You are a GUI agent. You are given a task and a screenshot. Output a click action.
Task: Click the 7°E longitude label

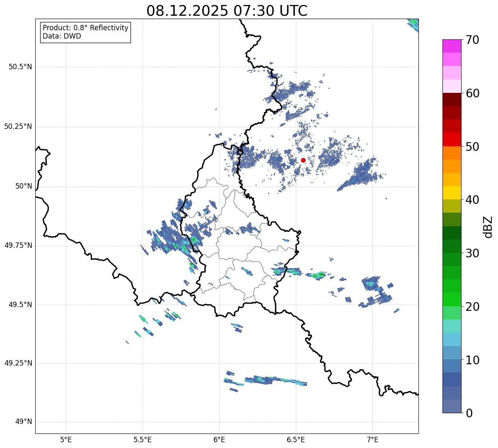coord(372,439)
